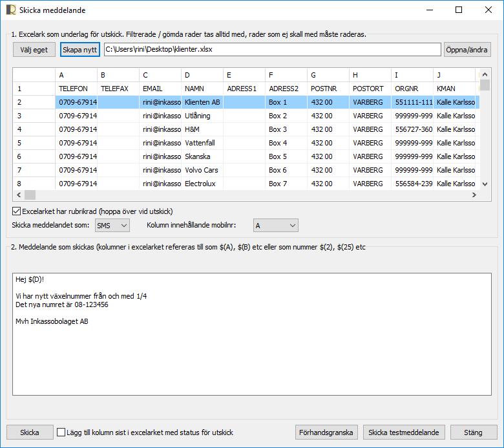Select the TELEFAX header cell
504x448 pixels.
118,89
